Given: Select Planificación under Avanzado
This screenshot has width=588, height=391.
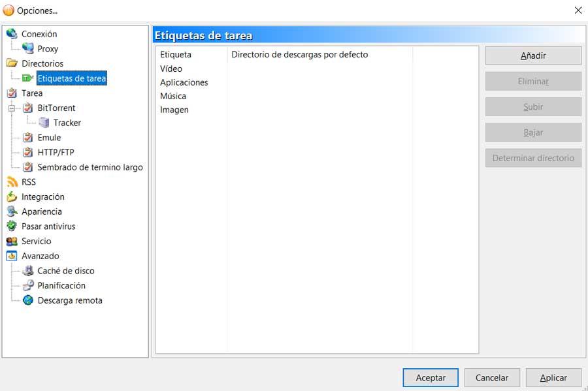Looking at the screenshot, I should (x=61, y=285).
